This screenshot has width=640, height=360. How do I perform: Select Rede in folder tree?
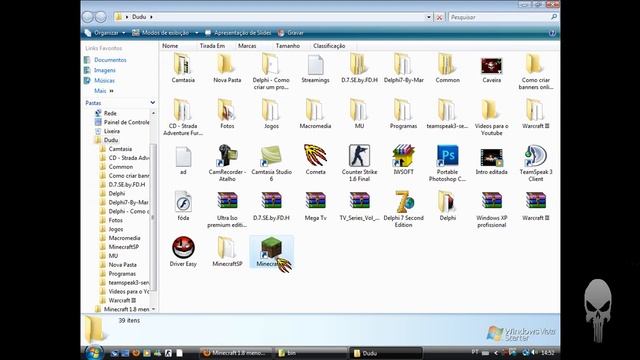tap(110, 113)
